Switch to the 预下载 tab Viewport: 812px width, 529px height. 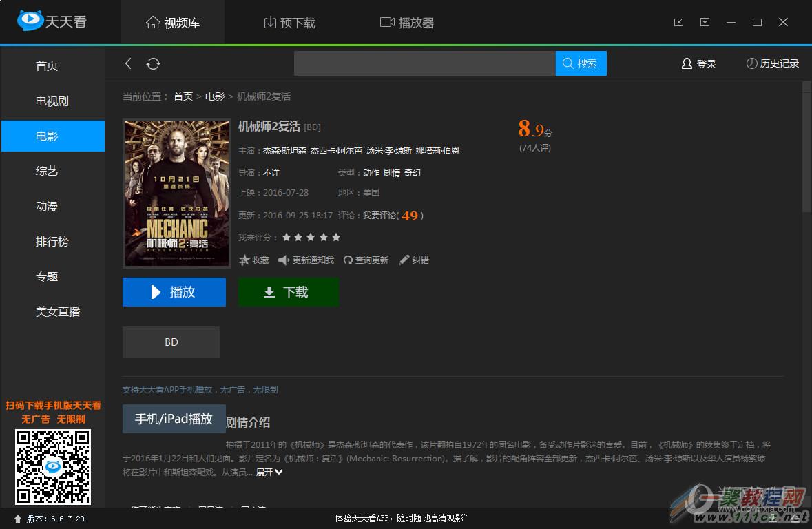coord(290,23)
